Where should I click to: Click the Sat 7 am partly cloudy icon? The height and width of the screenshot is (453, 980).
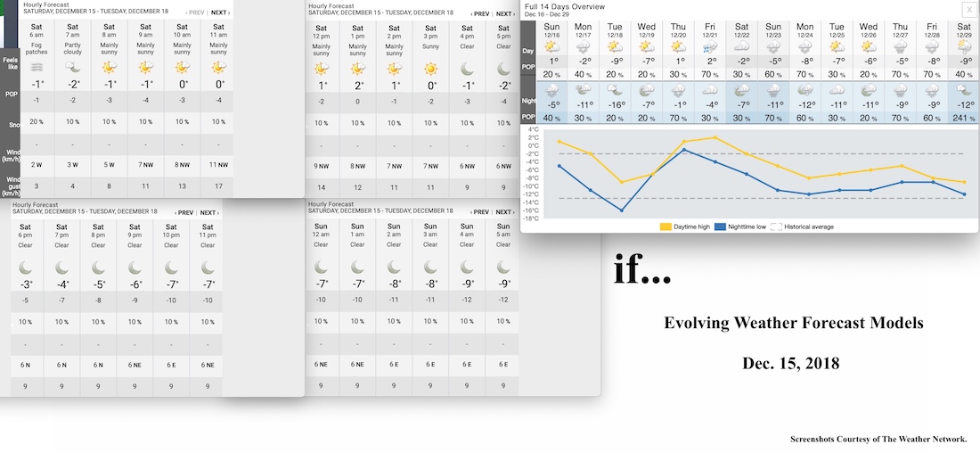coord(73,68)
